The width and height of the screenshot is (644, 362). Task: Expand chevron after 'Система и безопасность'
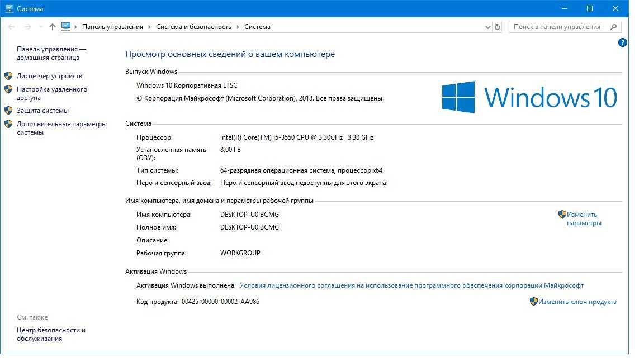click(x=238, y=27)
